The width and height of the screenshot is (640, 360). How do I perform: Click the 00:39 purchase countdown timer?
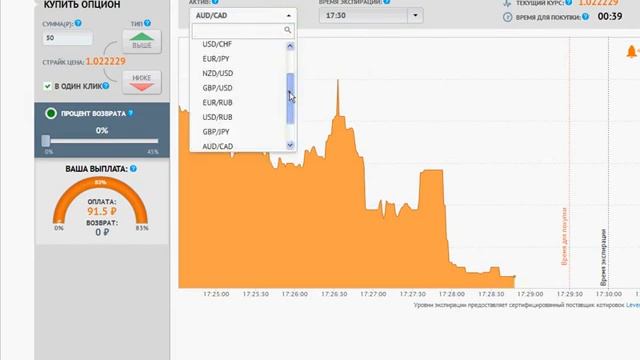pyautogui.click(x=610, y=16)
